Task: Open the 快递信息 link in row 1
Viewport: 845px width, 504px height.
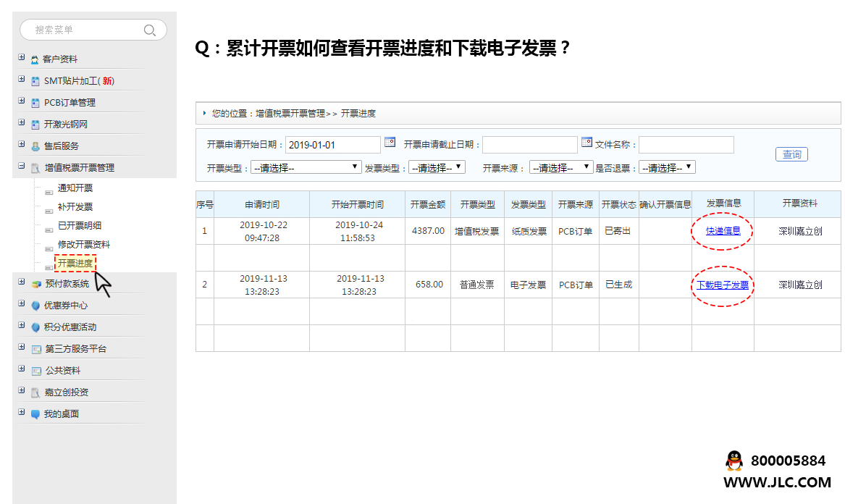Action: pyautogui.click(x=723, y=232)
